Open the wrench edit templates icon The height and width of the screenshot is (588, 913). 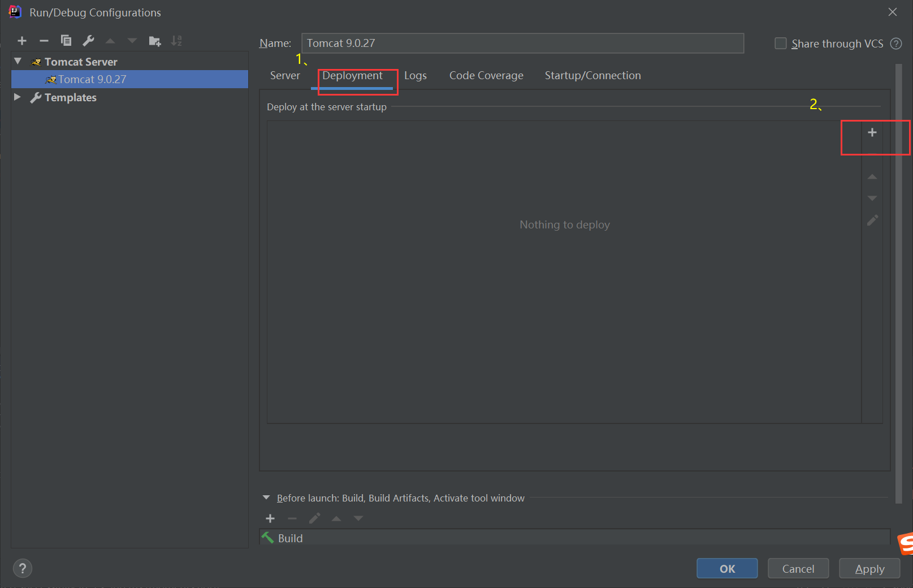[88, 41]
